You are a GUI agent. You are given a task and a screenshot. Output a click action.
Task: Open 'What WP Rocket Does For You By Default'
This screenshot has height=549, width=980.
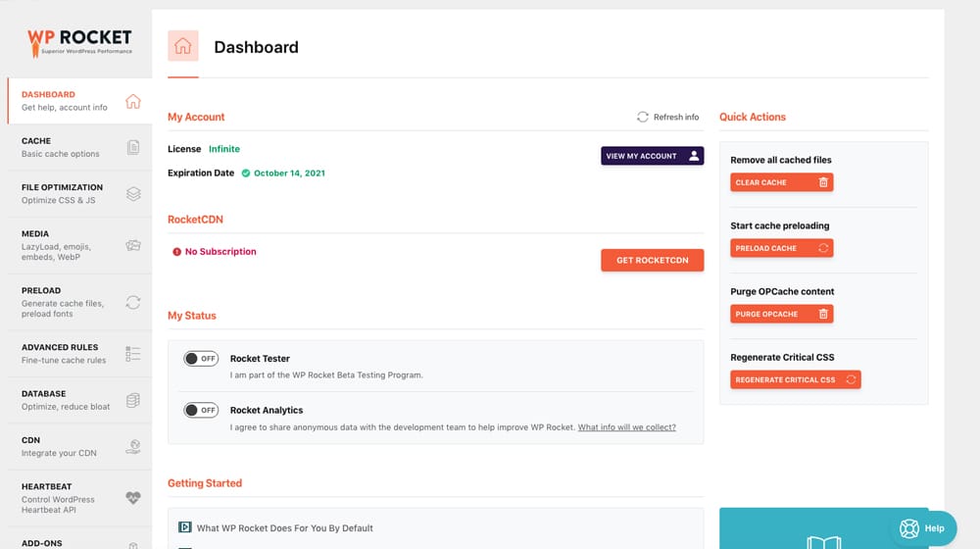tap(285, 527)
